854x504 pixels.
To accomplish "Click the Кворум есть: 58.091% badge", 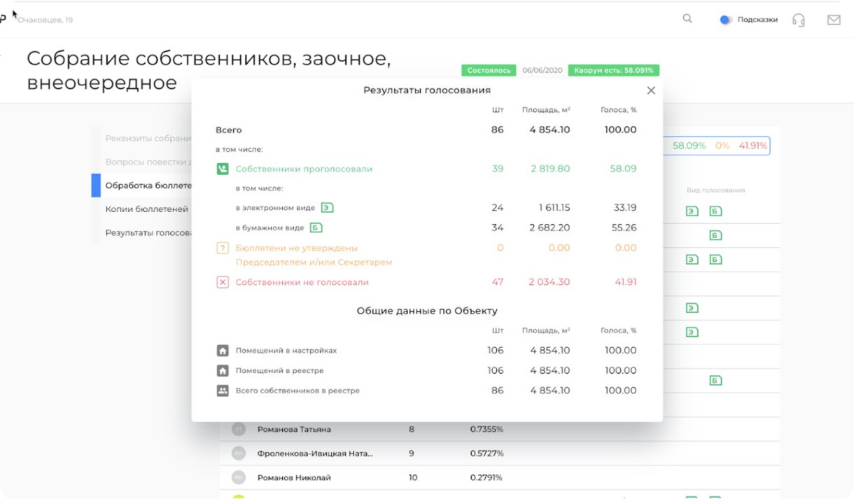I will click(x=613, y=70).
